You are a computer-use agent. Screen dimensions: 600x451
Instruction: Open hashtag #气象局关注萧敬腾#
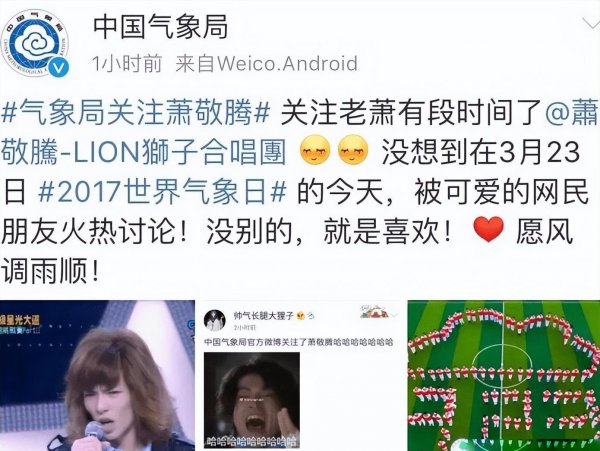(136, 111)
